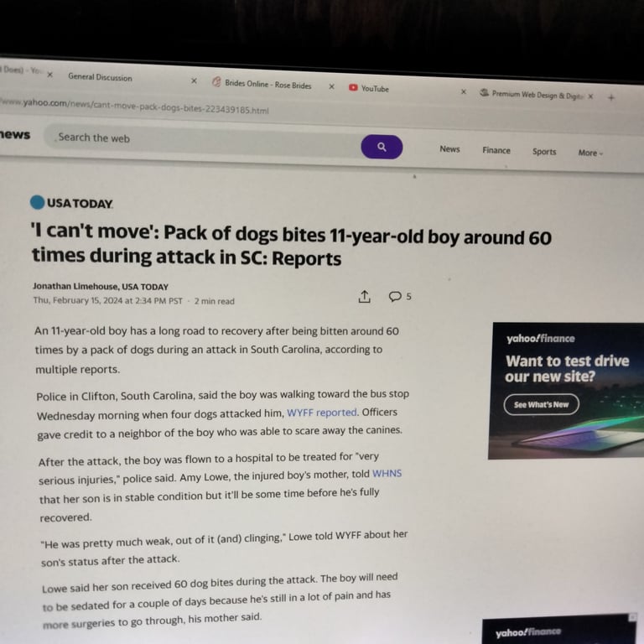Open the WYFF reported link

pos(322,413)
